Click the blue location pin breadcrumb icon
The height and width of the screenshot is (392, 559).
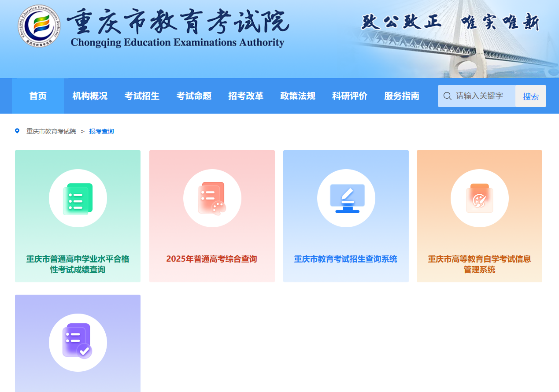coord(17,131)
